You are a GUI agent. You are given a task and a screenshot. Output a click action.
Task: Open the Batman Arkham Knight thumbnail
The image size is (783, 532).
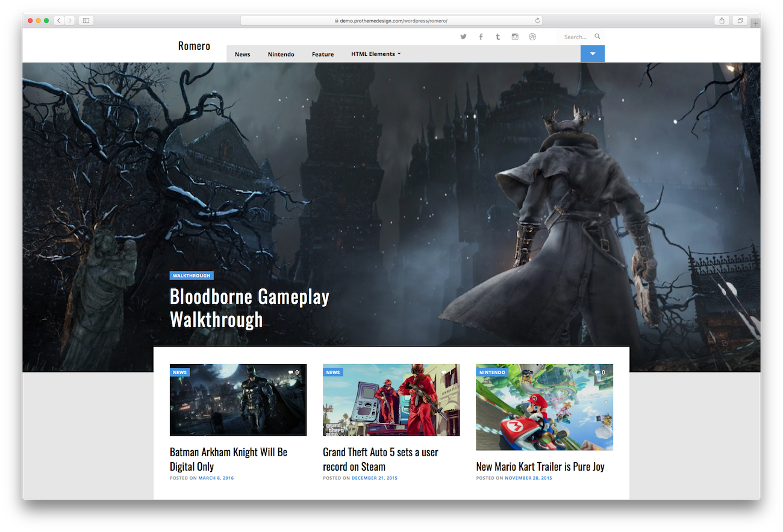238,400
